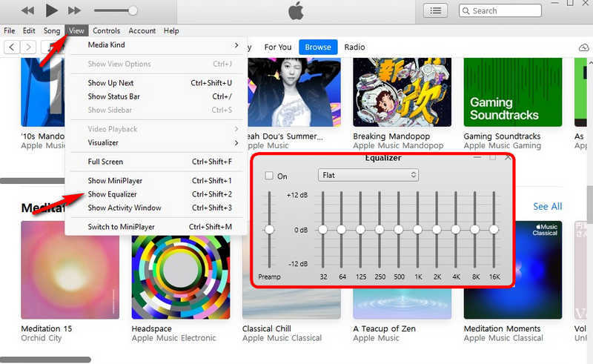Image resolution: width=593 pixels, height=364 pixels.
Task: Adjust the 1K equalizer slider
Action: pyautogui.click(x=417, y=229)
